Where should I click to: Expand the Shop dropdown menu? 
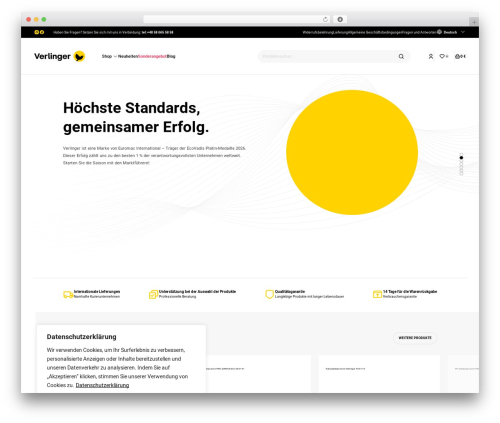109,56
